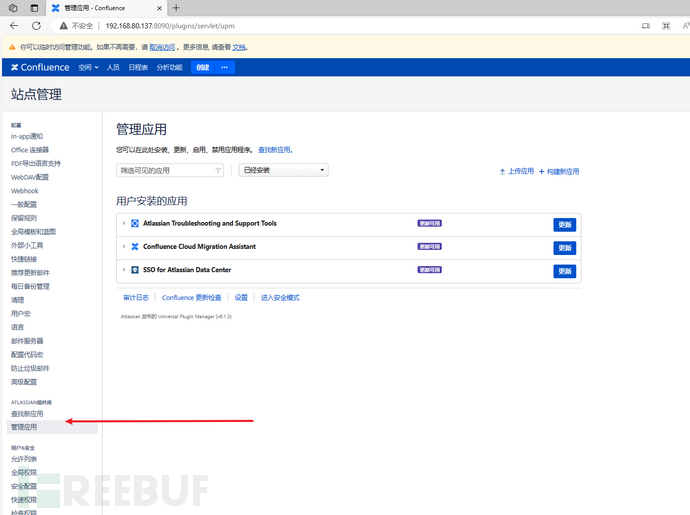Click the 构建新应用 link

(559, 172)
